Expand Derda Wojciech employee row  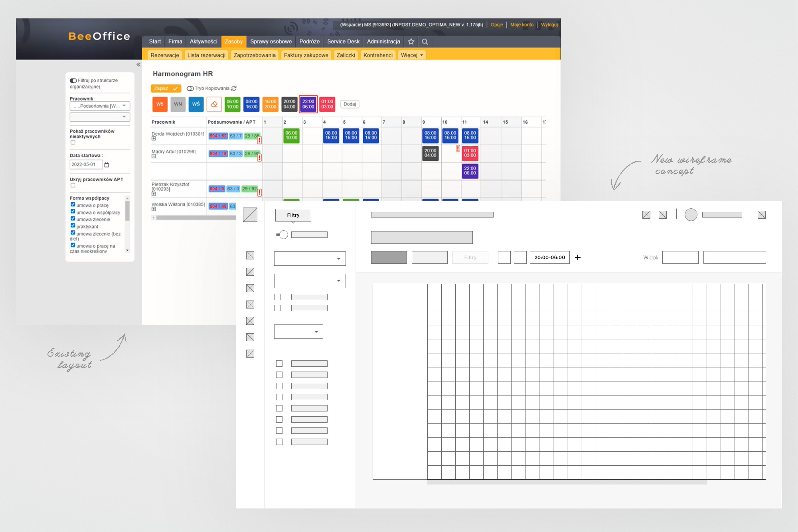(154, 138)
